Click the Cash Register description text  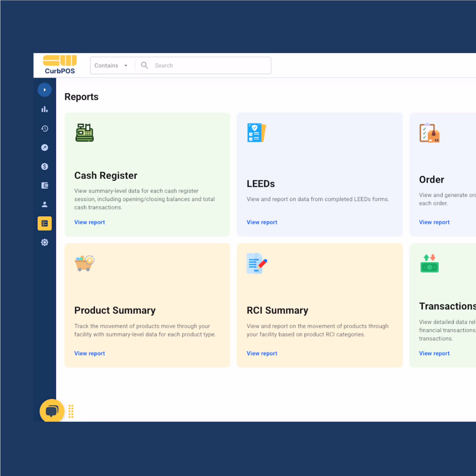pos(145,199)
